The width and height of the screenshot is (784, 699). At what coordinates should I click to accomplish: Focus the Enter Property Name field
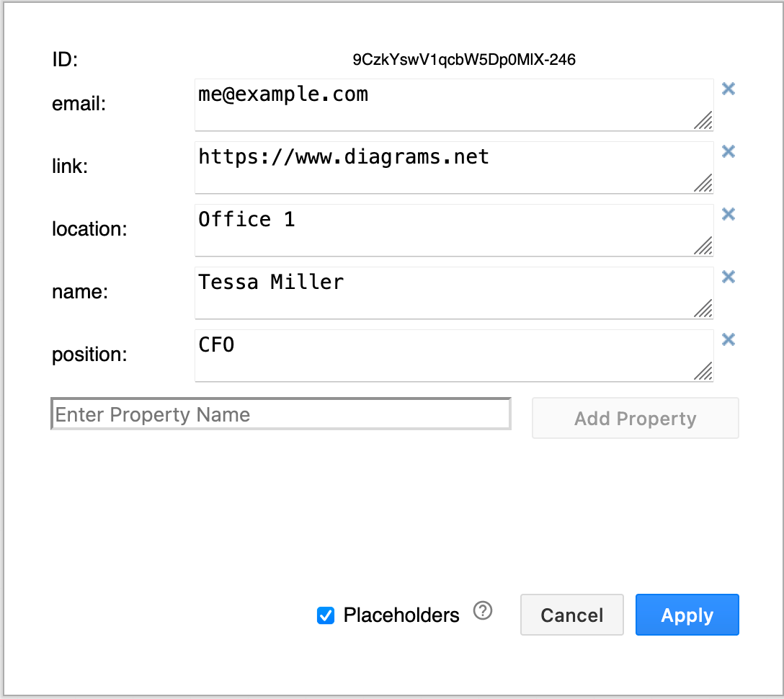[x=280, y=414]
